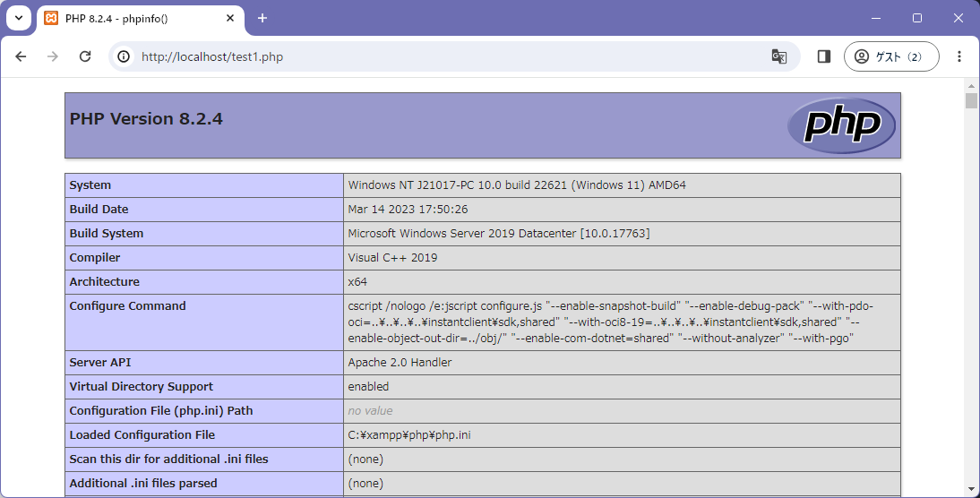Click the Configure Command row label
Screen dimensions: 980x498
coord(127,306)
